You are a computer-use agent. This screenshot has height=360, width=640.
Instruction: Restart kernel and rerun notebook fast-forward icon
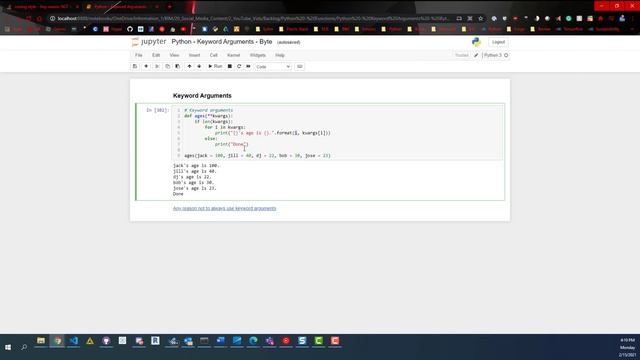248,66
